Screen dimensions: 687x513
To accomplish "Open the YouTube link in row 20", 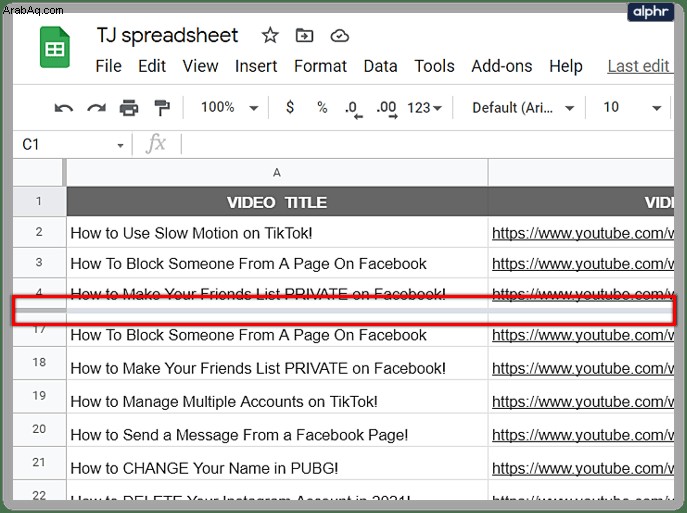I will click(583, 435).
